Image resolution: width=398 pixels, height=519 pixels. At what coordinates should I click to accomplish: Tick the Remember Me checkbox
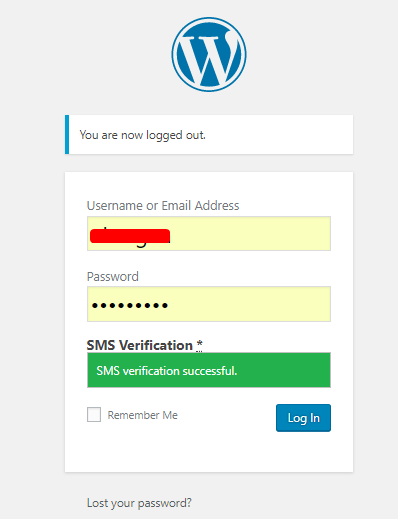(x=94, y=414)
